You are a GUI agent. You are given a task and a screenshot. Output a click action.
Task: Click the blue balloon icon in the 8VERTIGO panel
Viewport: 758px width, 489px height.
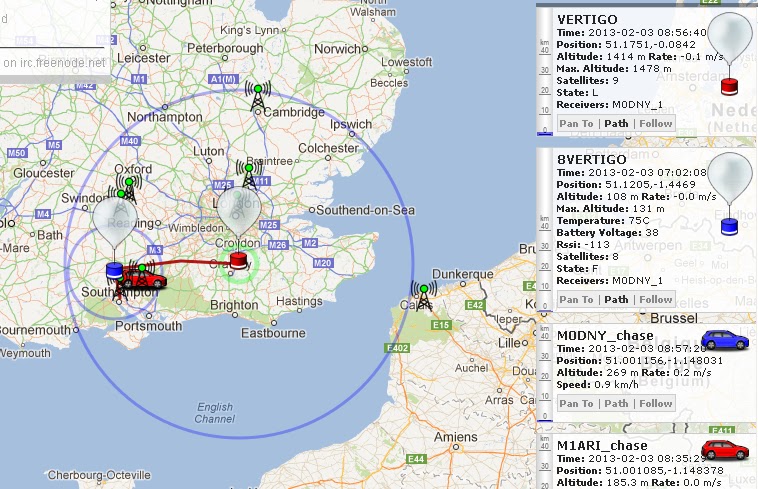click(x=729, y=193)
